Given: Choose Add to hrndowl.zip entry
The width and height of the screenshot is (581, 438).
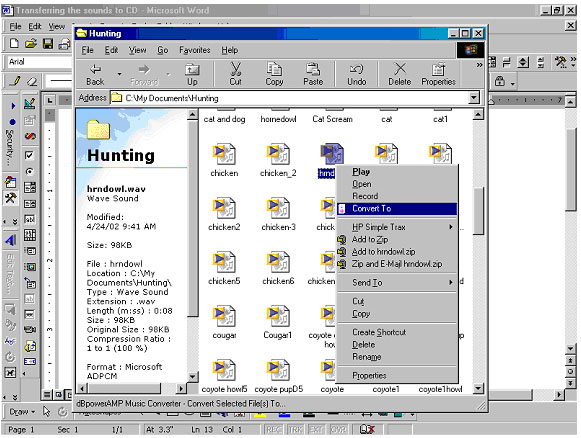Looking at the screenshot, I should coord(397,252).
